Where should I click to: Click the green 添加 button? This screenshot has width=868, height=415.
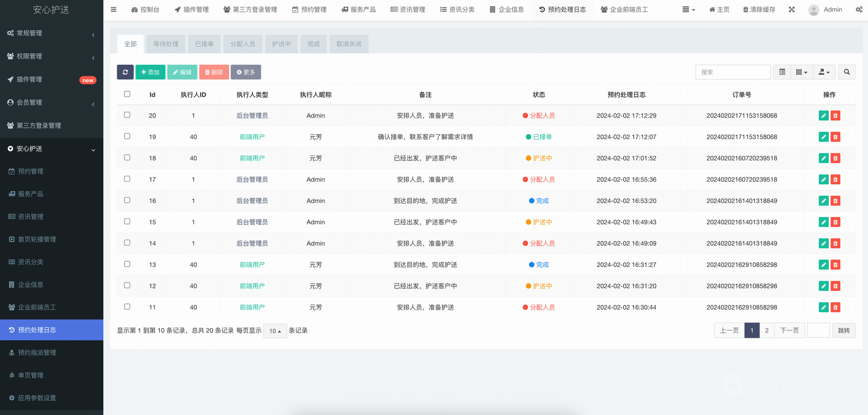(150, 72)
